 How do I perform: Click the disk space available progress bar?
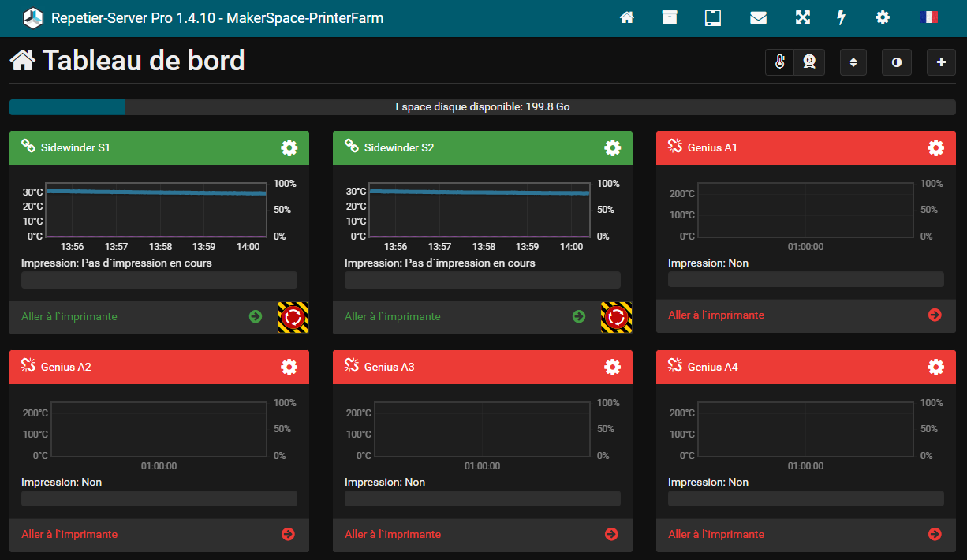pyautogui.click(x=482, y=107)
